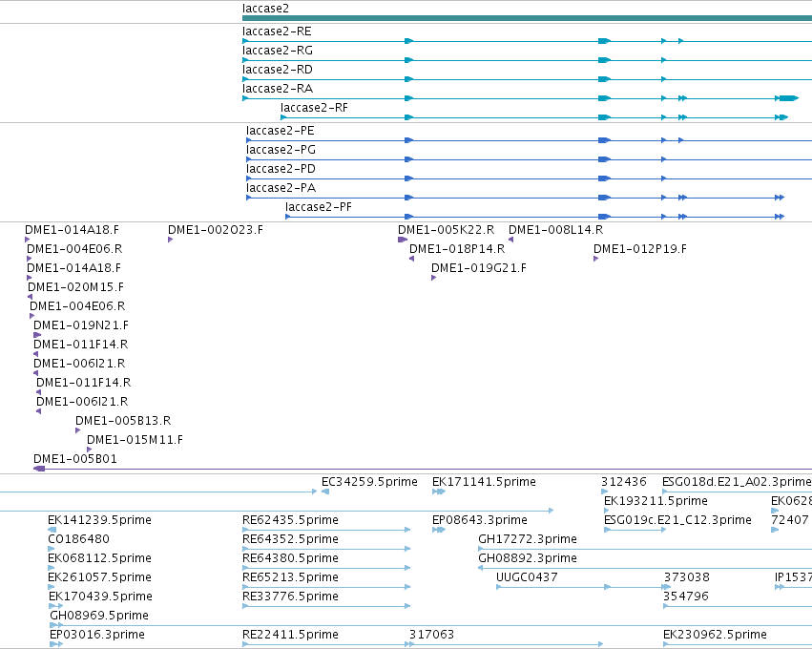Select EST GH08969.5prime
The image size is (812, 649).
tap(99, 617)
